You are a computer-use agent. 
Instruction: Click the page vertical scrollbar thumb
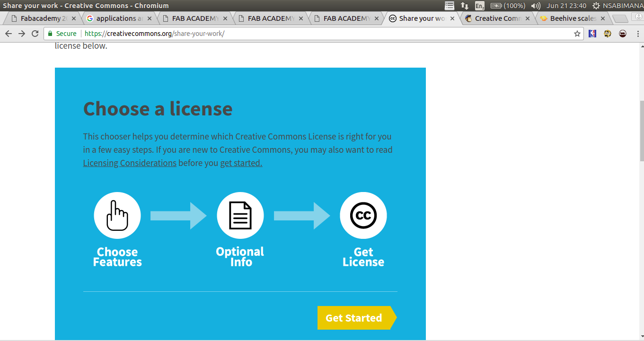point(642,131)
